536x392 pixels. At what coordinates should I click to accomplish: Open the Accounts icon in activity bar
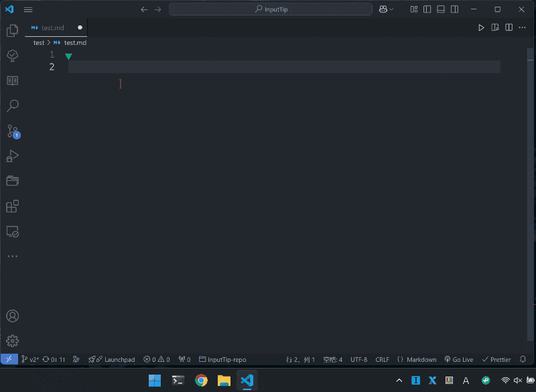tap(12, 316)
